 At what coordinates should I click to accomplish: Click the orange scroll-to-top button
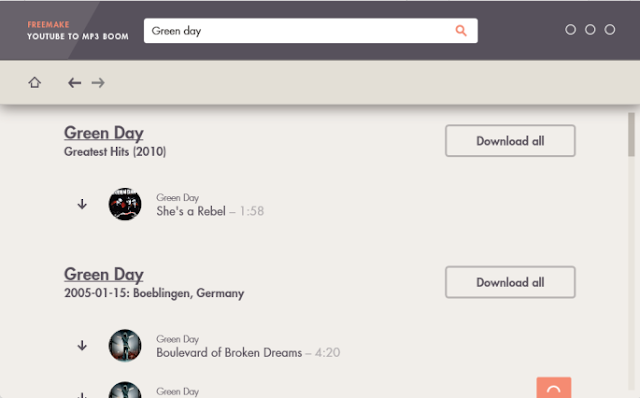[553, 388]
